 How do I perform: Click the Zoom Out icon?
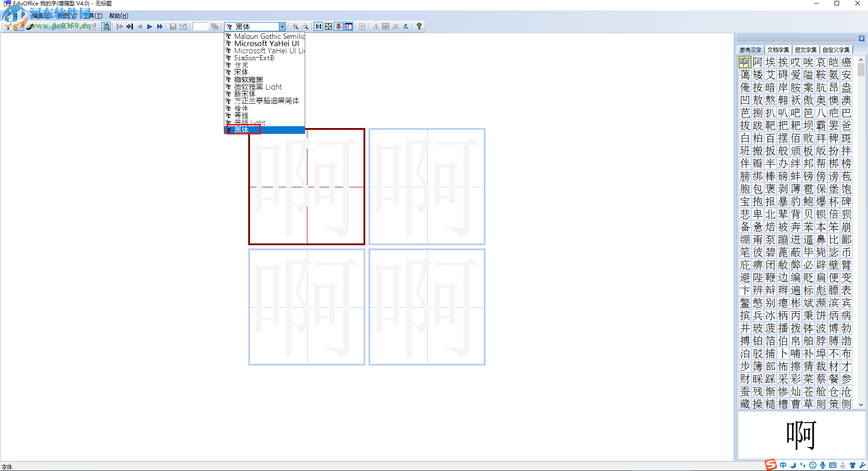tap(306, 27)
